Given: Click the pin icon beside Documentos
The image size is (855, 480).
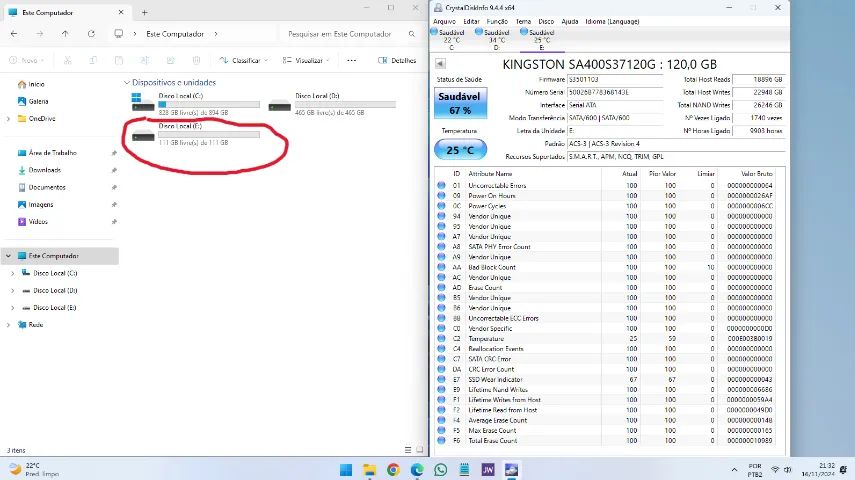Looking at the screenshot, I should tap(114, 188).
